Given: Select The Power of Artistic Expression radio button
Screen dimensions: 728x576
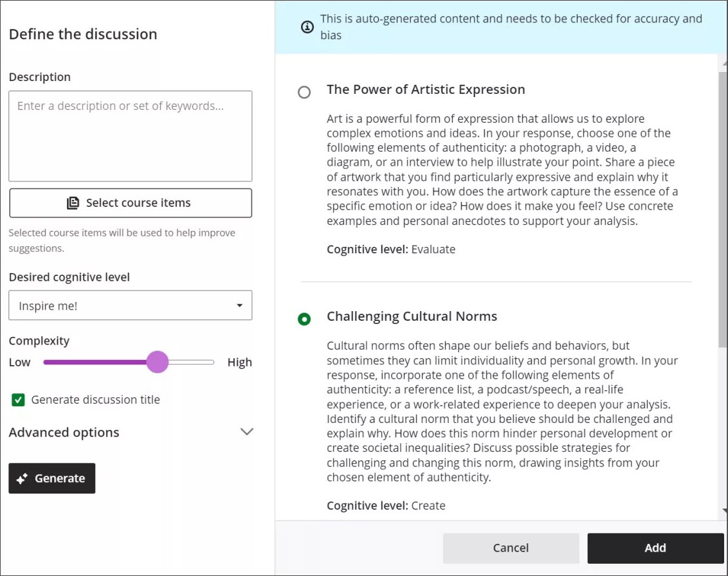Looking at the screenshot, I should tap(304, 92).
